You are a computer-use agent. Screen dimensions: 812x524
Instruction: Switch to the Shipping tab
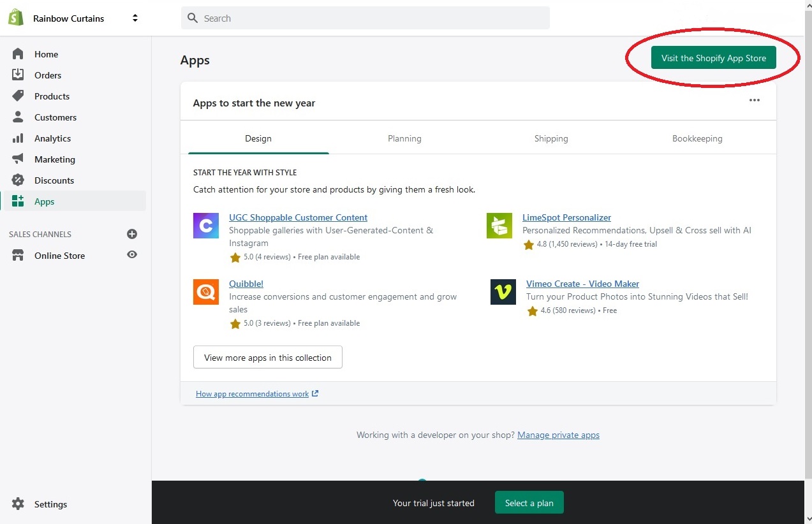pyautogui.click(x=551, y=138)
